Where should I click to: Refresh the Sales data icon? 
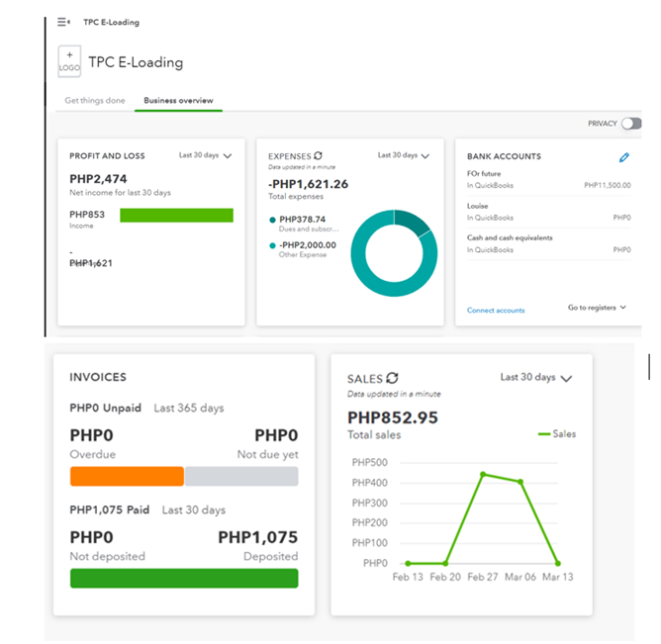pyautogui.click(x=392, y=378)
